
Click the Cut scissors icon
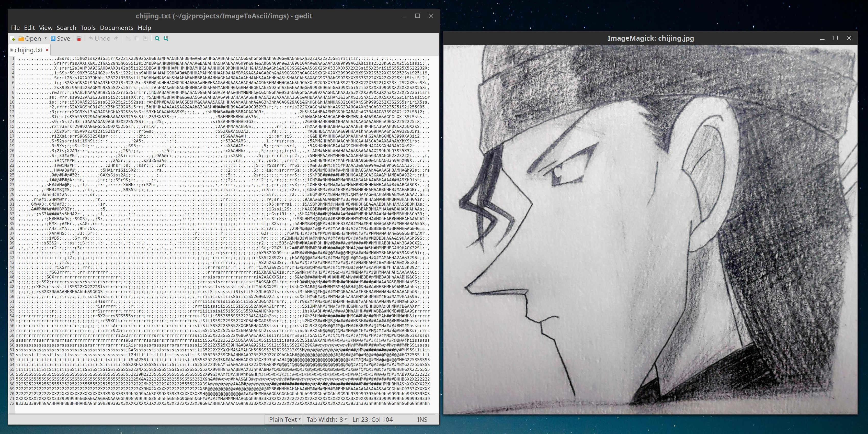[128, 38]
